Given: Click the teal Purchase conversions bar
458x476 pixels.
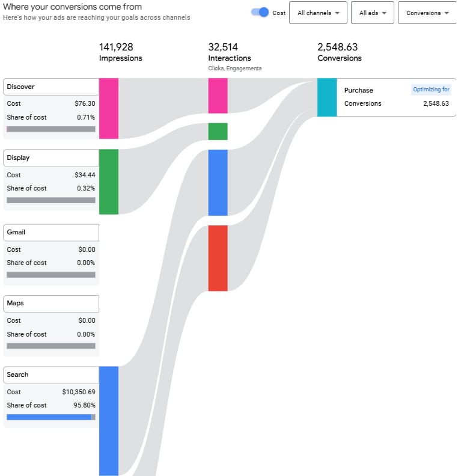Looking at the screenshot, I should click(327, 97).
